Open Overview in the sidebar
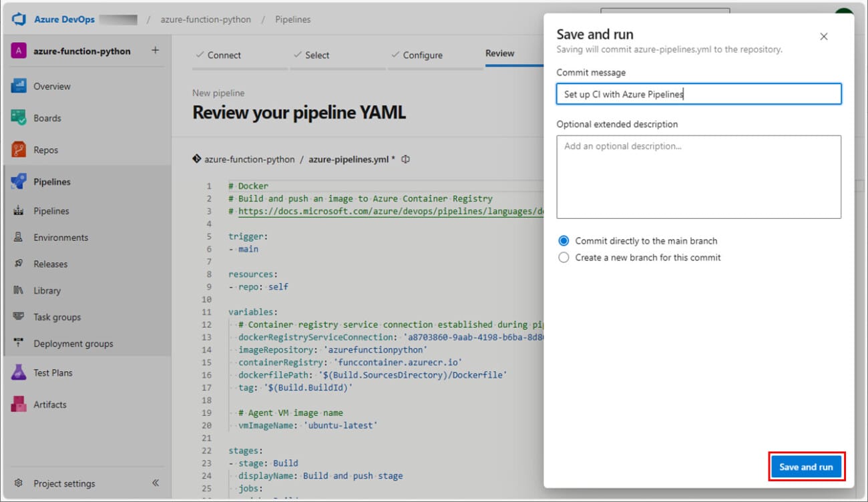The height and width of the screenshot is (502, 868). (x=52, y=86)
